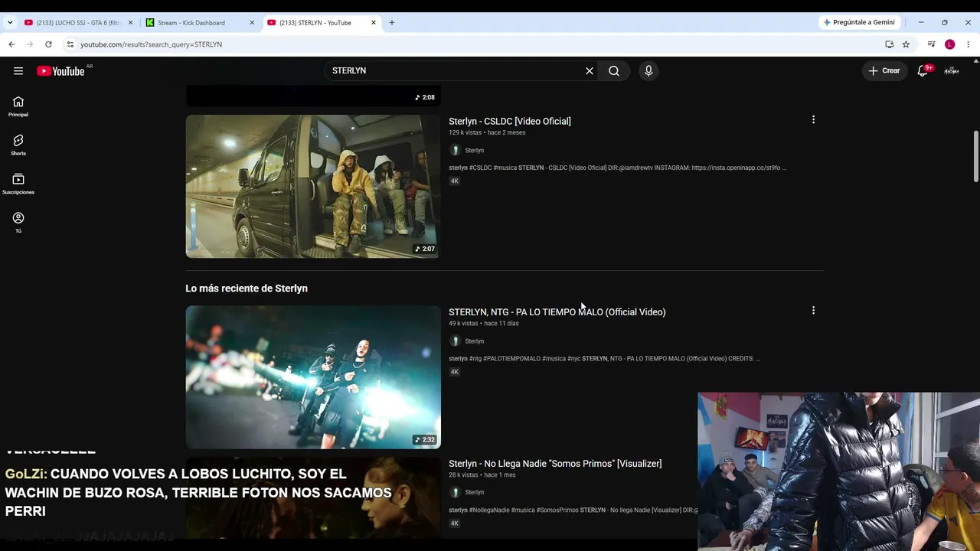Click Sterlyn channel avatar under PA LO TIEMPO MALO

click(455, 341)
